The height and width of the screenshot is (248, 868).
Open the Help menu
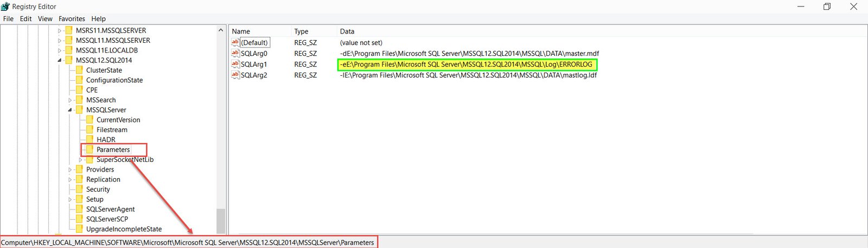(x=98, y=18)
